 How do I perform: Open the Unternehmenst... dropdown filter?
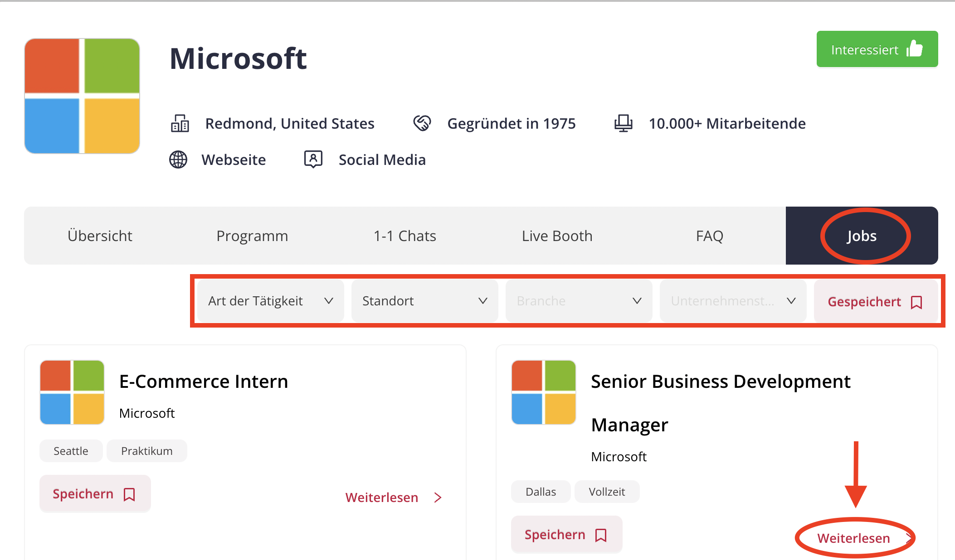point(733,301)
